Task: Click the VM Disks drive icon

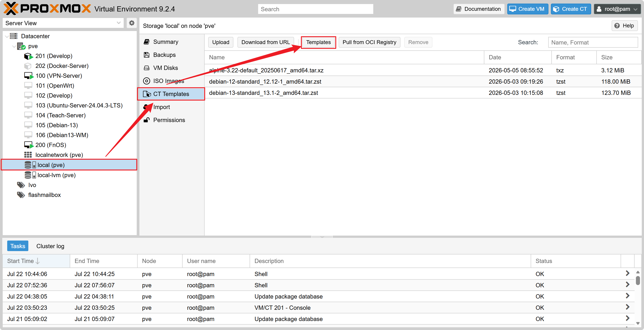Action: pyautogui.click(x=147, y=68)
